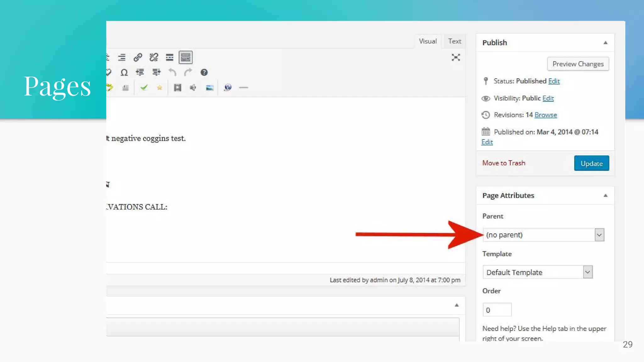
Task: Open the Default Template dropdown
Action: [537, 272]
